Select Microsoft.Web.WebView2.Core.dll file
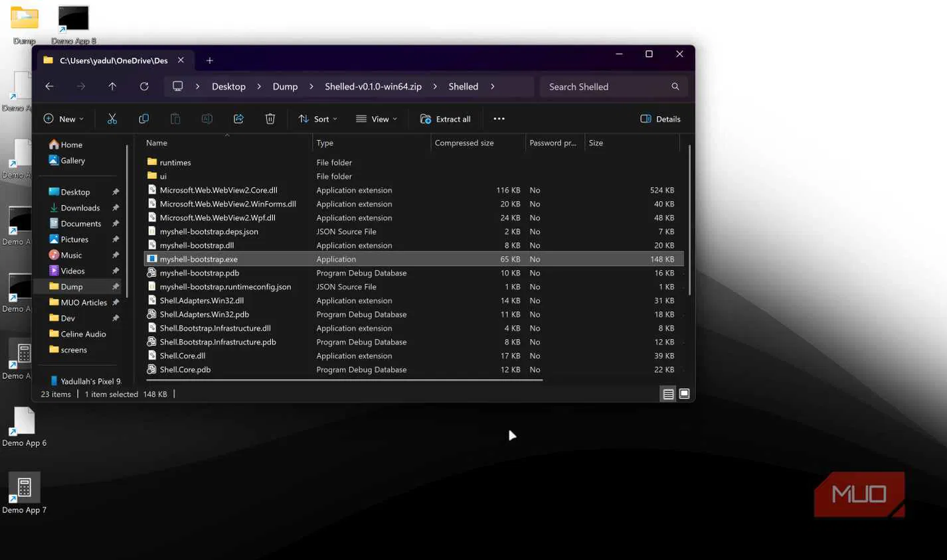 click(x=414, y=190)
